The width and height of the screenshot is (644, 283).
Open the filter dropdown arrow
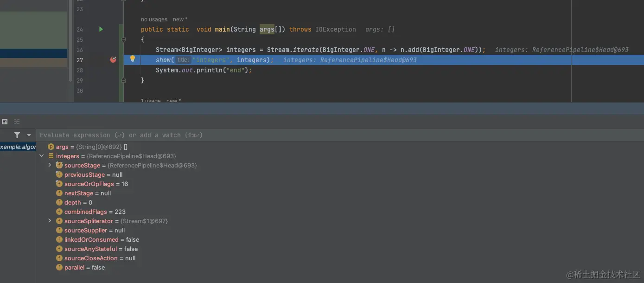point(29,135)
